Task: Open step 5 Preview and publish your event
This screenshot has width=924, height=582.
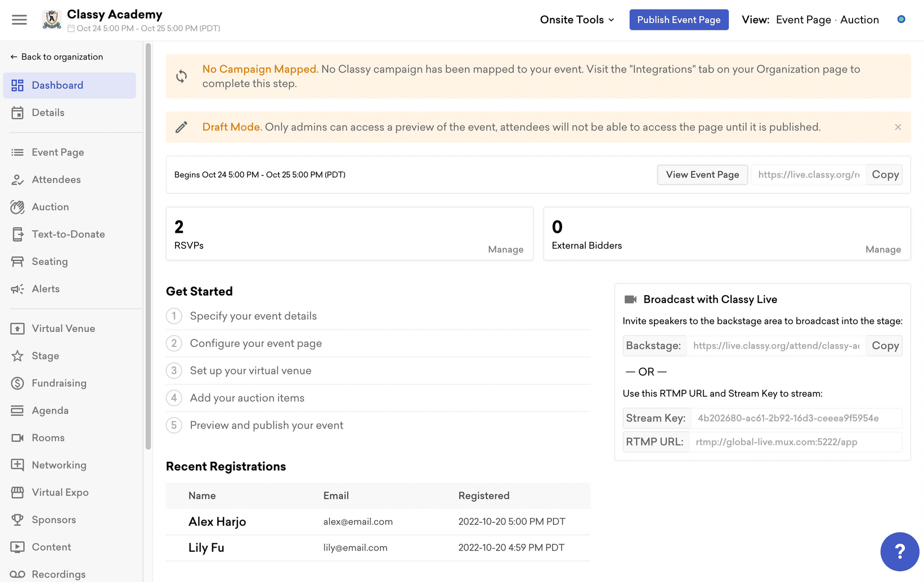Action: point(378,426)
